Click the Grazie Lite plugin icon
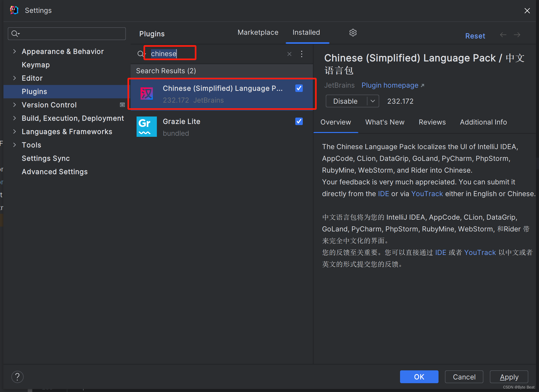Image resolution: width=539 pixels, height=392 pixels. tap(146, 127)
